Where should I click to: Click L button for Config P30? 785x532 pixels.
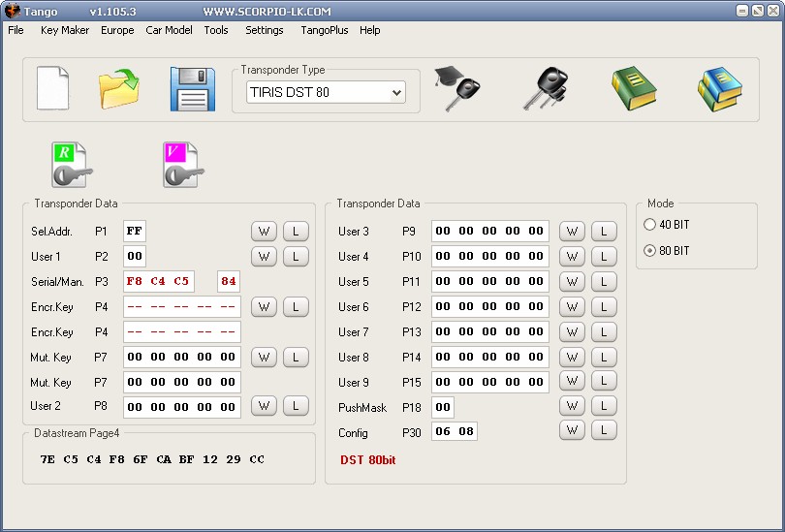pyautogui.click(x=604, y=430)
